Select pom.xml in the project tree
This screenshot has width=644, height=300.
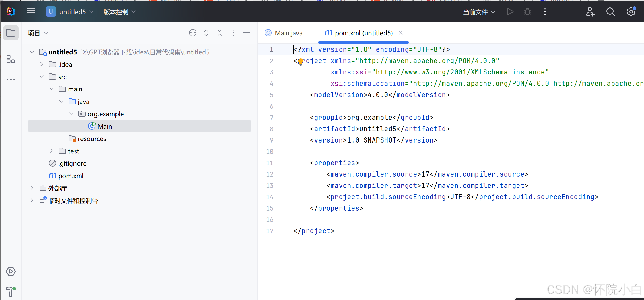[x=71, y=176]
